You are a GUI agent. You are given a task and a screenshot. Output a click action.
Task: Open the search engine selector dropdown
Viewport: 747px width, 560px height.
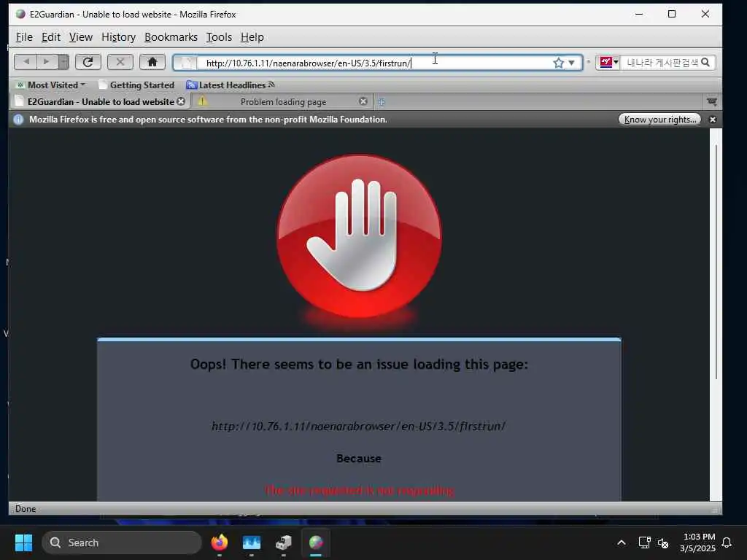pos(608,63)
